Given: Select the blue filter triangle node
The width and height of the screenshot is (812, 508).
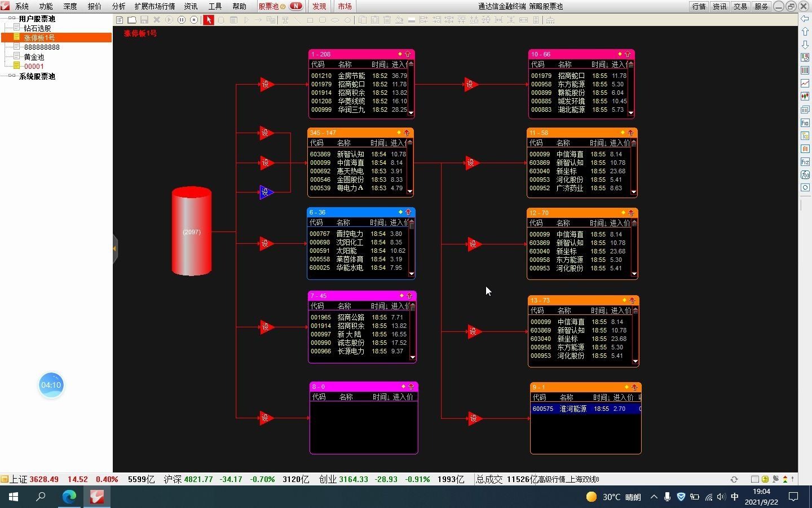Looking at the screenshot, I should 266,192.
